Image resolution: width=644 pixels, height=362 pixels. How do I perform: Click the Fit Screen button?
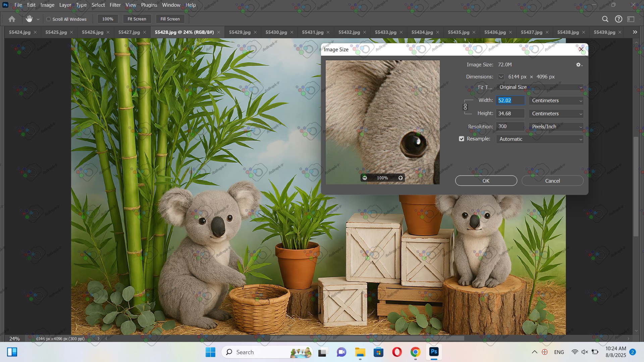137,19
